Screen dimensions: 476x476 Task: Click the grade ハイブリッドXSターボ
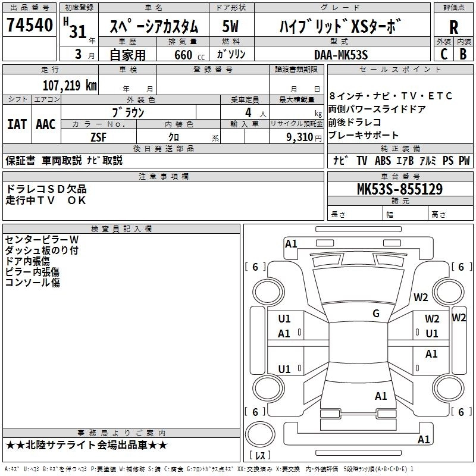coord(340,26)
